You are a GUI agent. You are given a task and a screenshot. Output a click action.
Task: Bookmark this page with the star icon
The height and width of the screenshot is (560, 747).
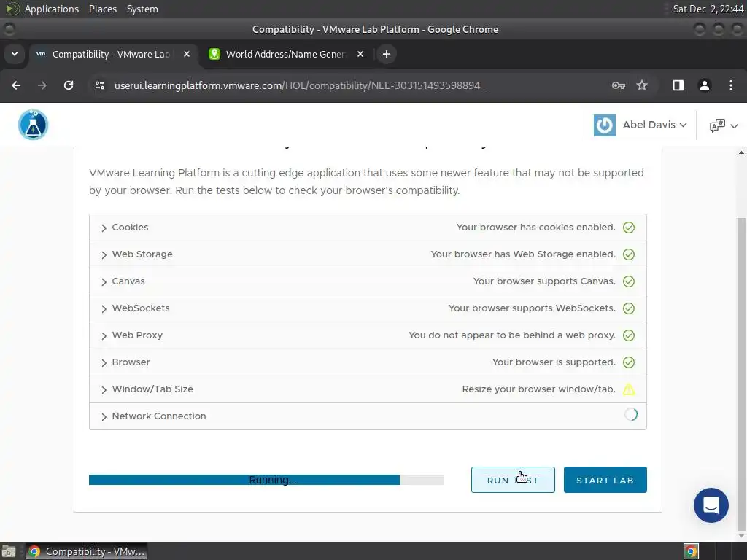point(642,85)
